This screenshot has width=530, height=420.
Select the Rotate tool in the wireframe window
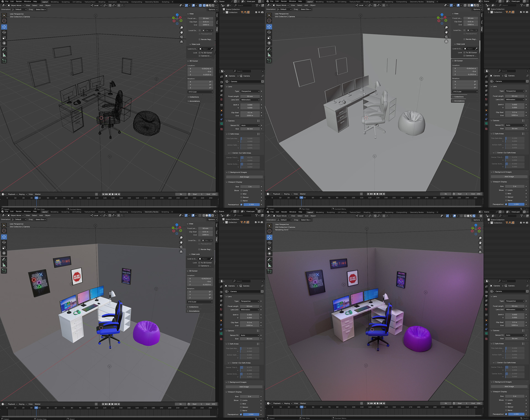pyautogui.click(x=4, y=32)
